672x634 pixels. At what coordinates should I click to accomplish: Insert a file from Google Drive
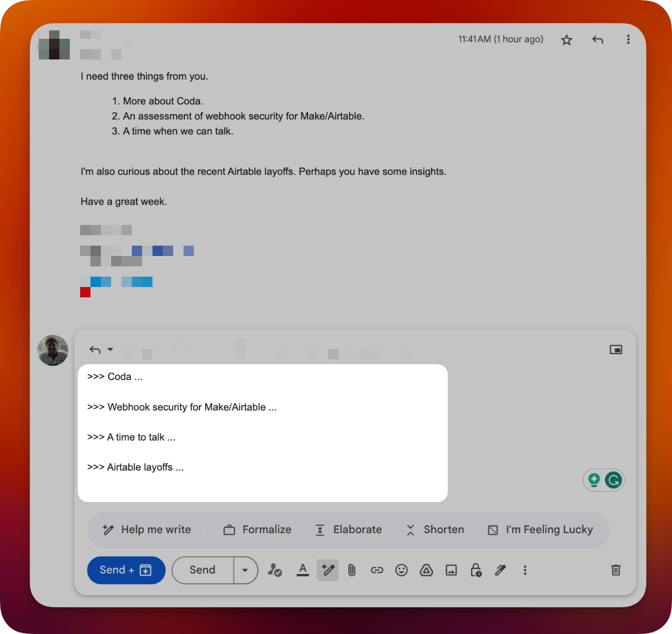click(x=426, y=570)
